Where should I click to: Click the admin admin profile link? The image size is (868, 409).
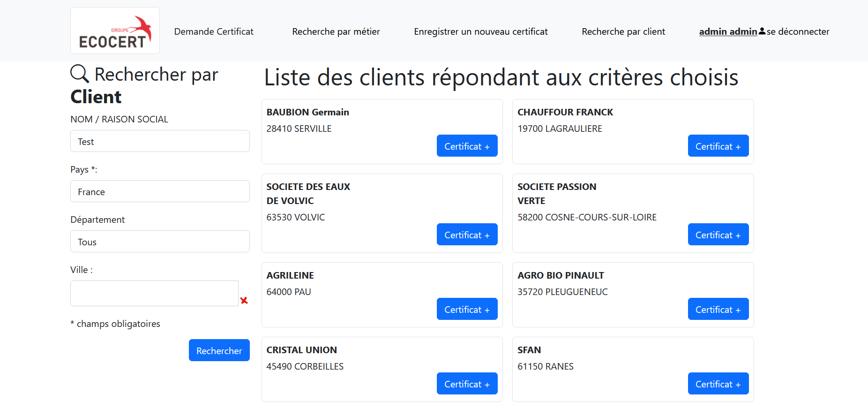point(728,31)
